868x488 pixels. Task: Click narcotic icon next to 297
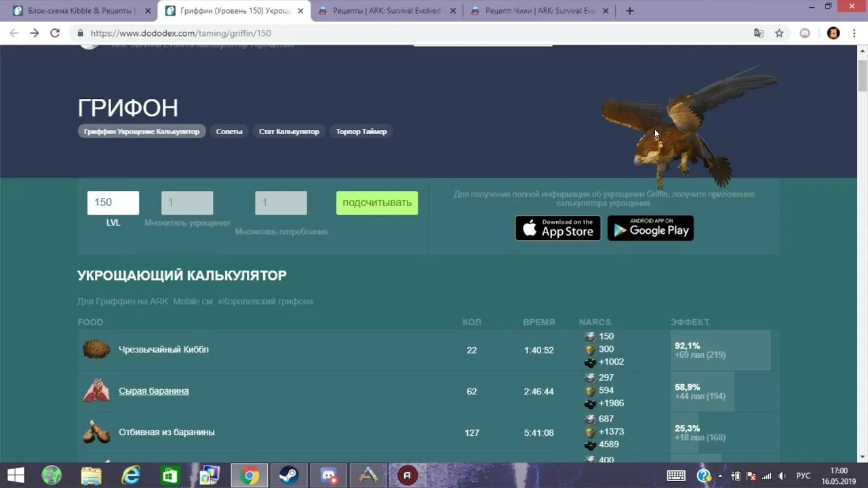(590, 378)
